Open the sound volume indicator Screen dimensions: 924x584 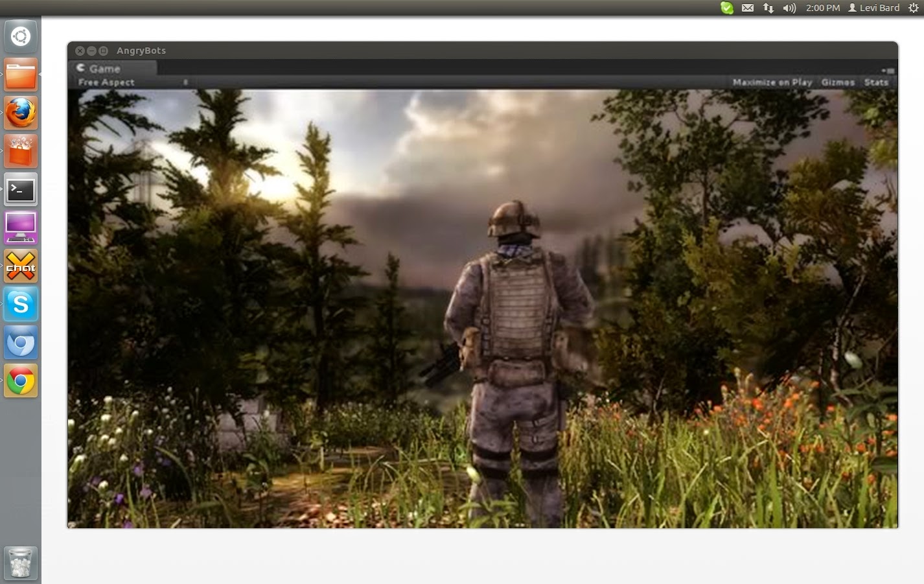tap(789, 8)
